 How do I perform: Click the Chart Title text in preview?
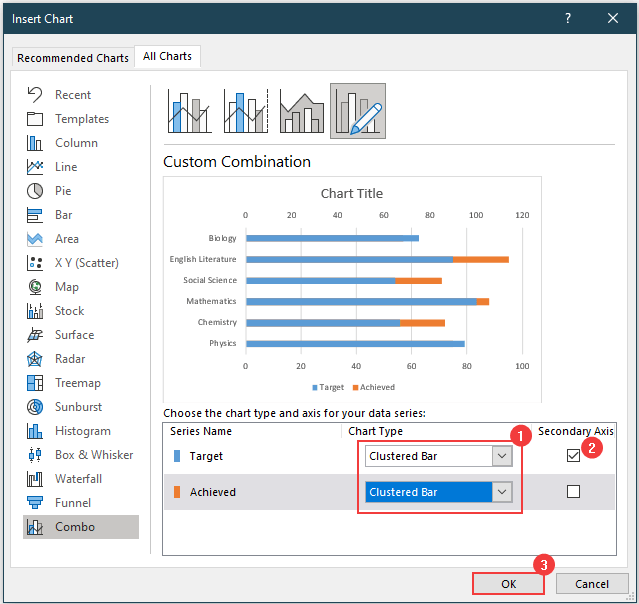(x=352, y=193)
